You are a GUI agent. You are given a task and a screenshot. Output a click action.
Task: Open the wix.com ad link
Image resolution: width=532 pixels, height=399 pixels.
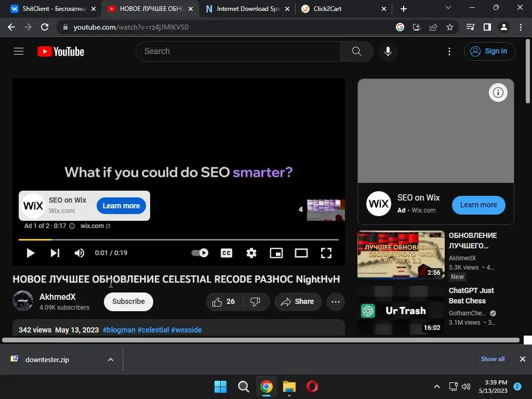(95, 226)
